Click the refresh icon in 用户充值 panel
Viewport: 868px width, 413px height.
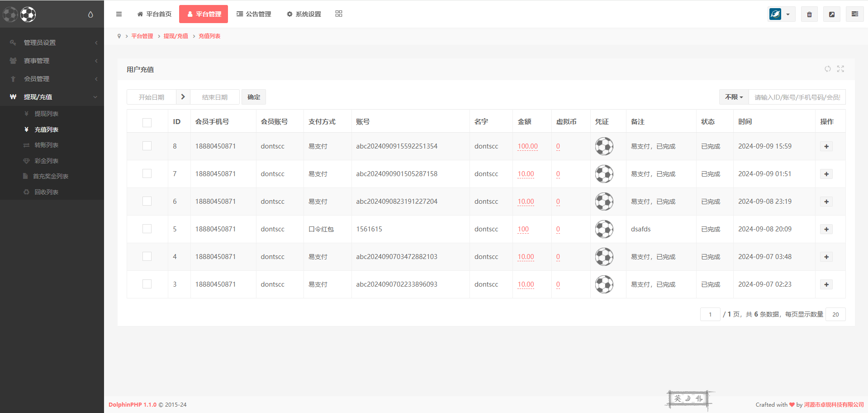827,69
